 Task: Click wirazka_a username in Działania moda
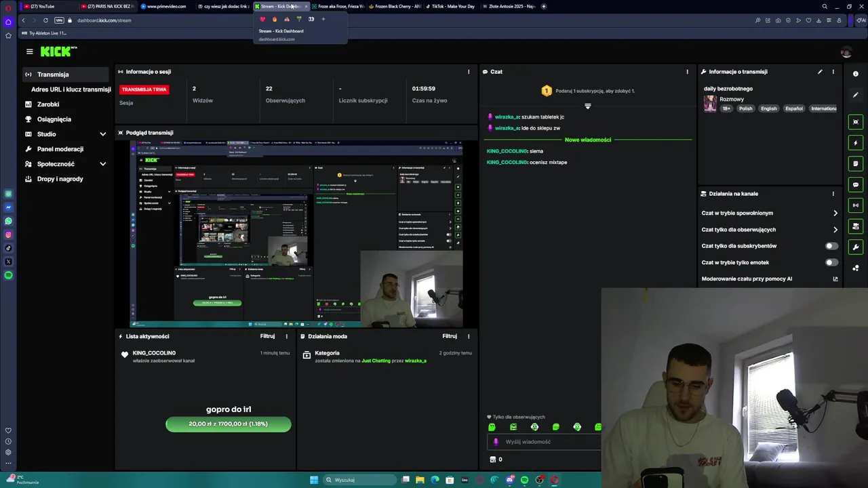tap(416, 361)
